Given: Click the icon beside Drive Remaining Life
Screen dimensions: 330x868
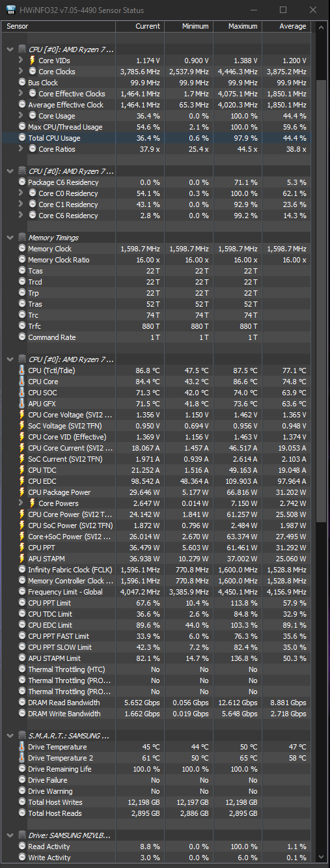Looking at the screenshot, I should tap(22, 769).
